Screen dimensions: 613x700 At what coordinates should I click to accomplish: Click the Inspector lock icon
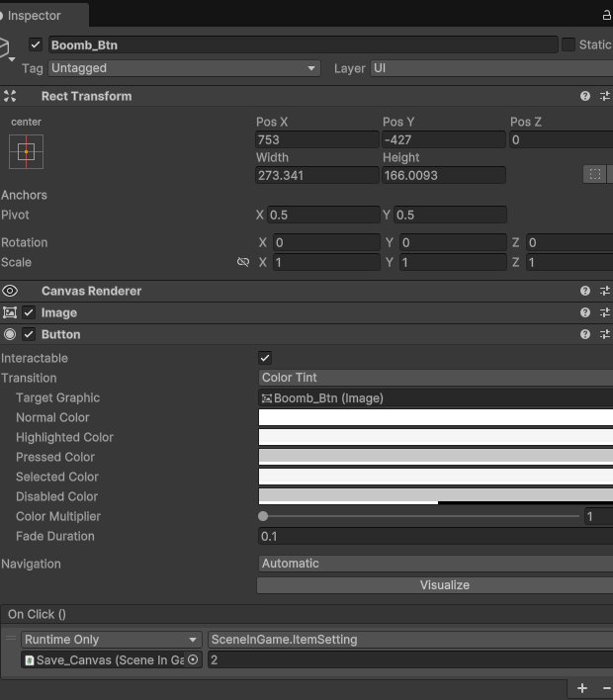pyautogui.click(x=607, y=15)
